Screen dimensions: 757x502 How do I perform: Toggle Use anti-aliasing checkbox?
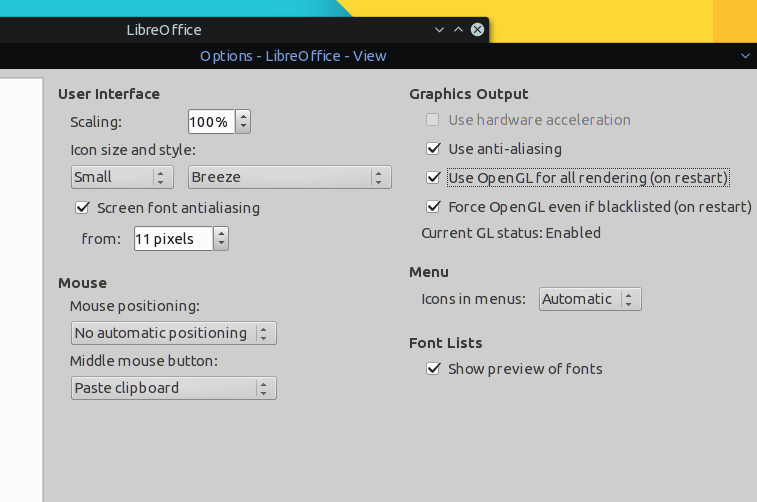pos(434,149)
